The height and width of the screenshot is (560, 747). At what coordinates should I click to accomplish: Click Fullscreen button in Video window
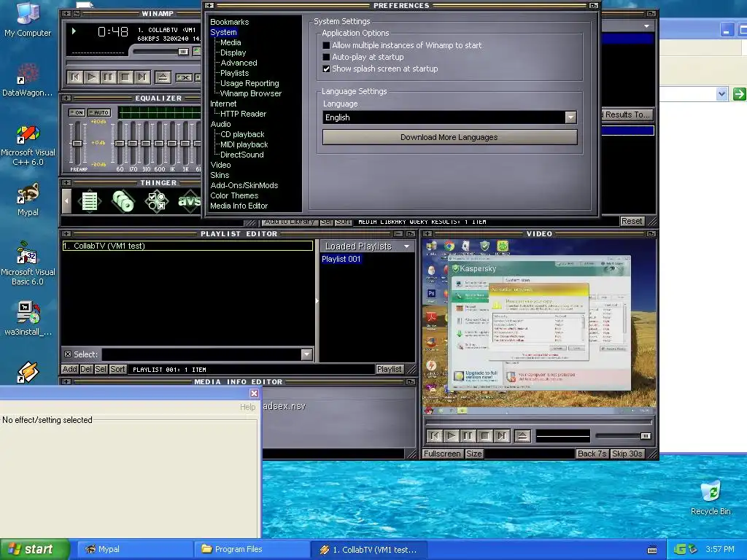[x=441, y=454]
